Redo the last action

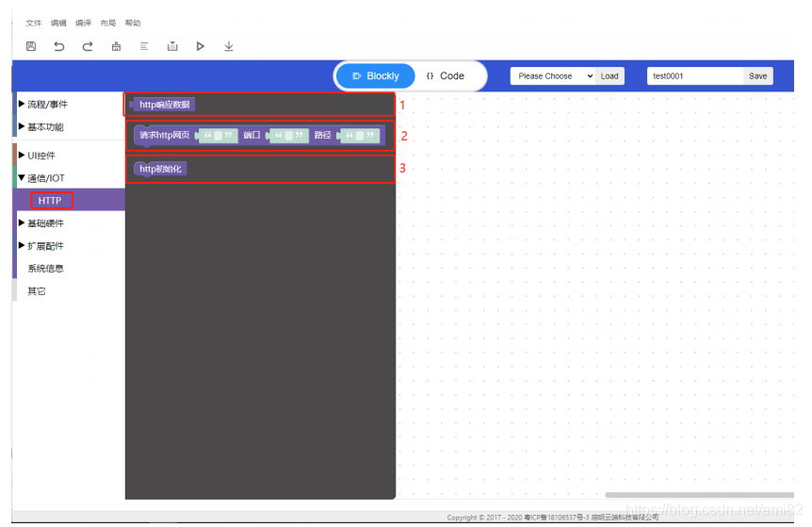[x=88, y=46]
